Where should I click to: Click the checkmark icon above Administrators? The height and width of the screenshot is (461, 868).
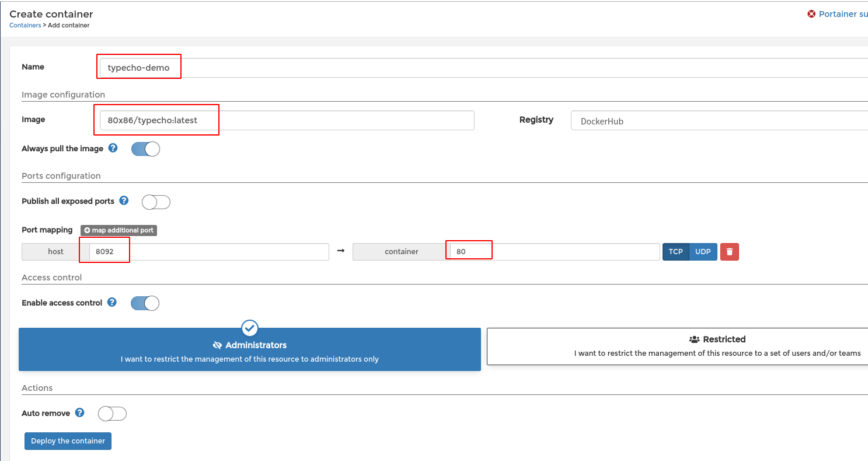(x=249, y=328)
